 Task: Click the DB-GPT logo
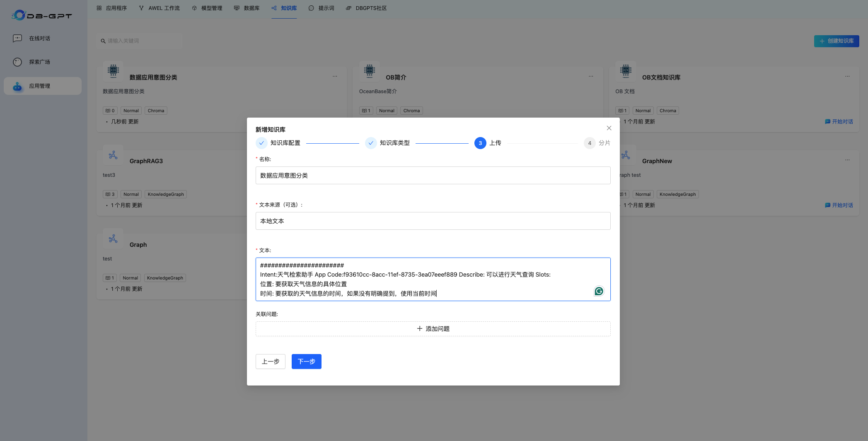pos(41,15)
